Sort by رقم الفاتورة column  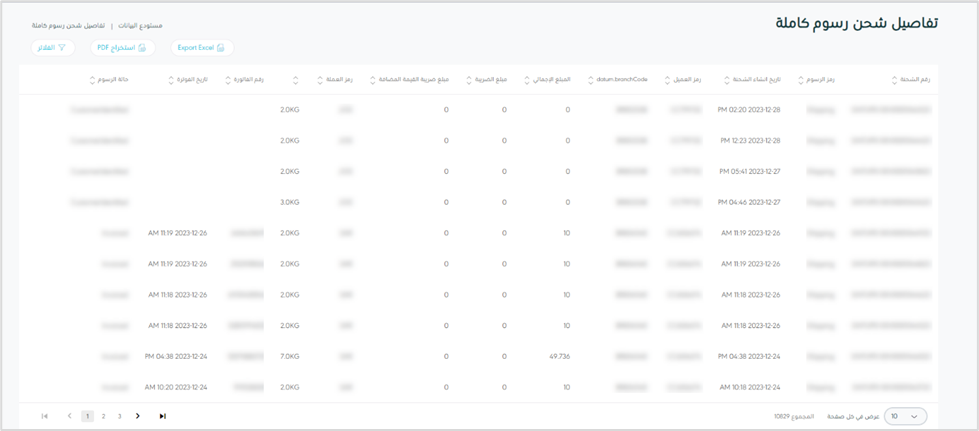tap(233, 79)
